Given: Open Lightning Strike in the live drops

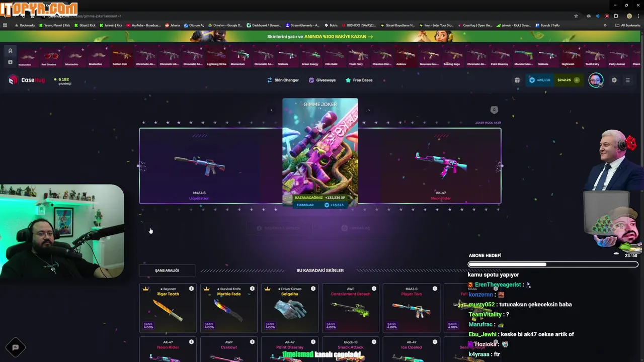Looking at the screenshot, I should [x=216, y=56].
